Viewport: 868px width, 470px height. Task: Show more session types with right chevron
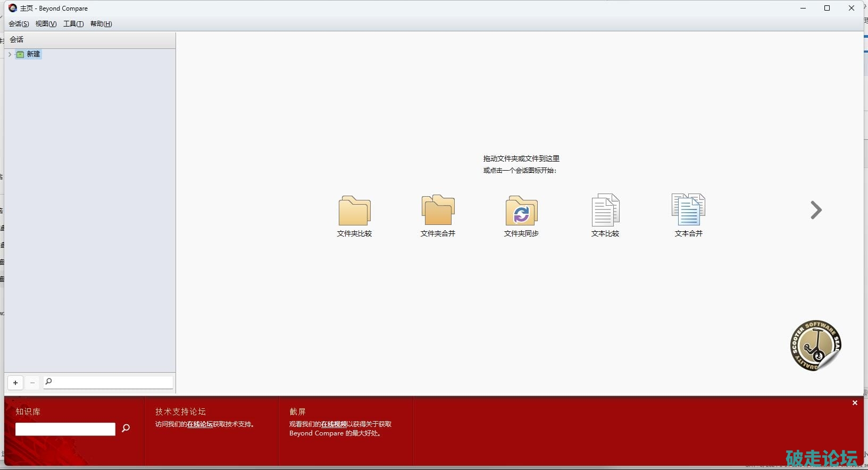tap(816, 210)
